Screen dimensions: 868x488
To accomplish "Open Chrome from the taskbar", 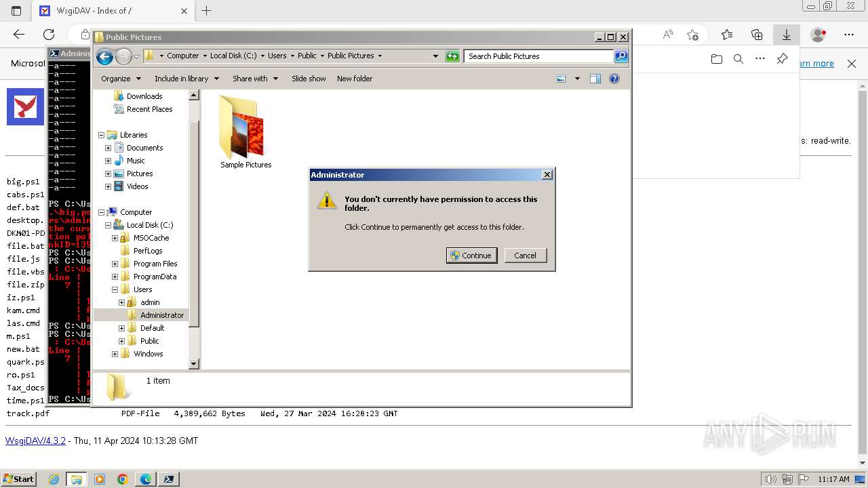I will (x=122, y=479).
